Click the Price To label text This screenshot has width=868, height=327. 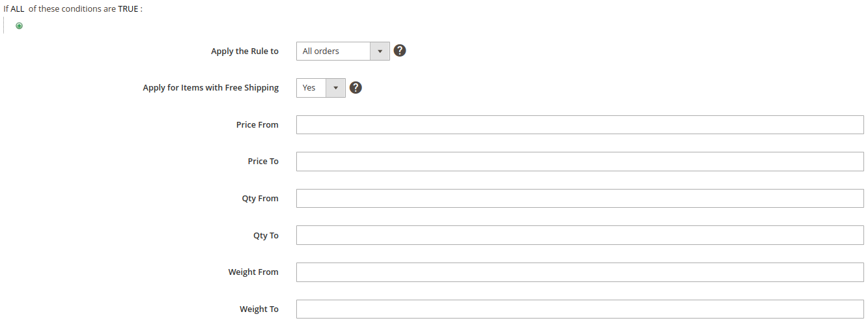pos(263,162)
